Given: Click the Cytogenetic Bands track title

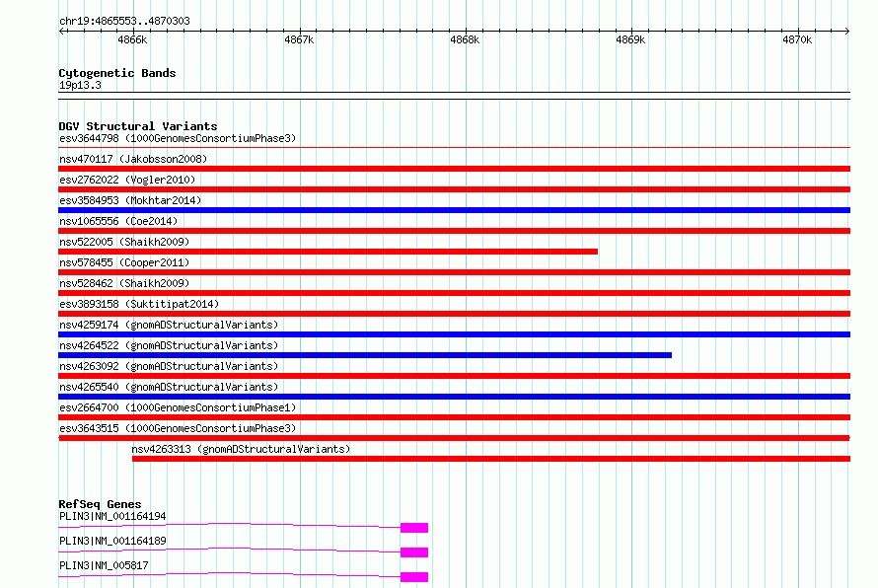Looking at the screenshot, I should tap(117, 73).
